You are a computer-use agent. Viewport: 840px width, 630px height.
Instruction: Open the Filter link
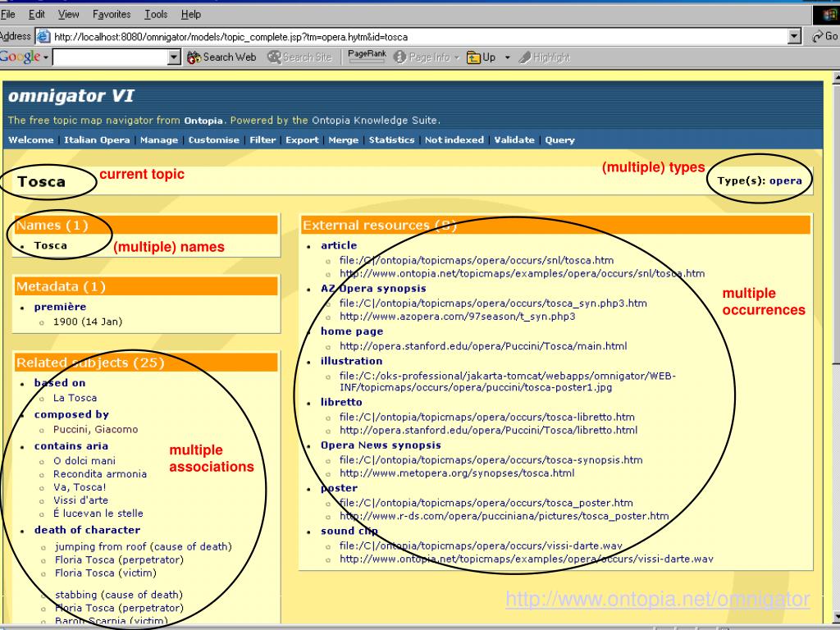click(262, 139)
